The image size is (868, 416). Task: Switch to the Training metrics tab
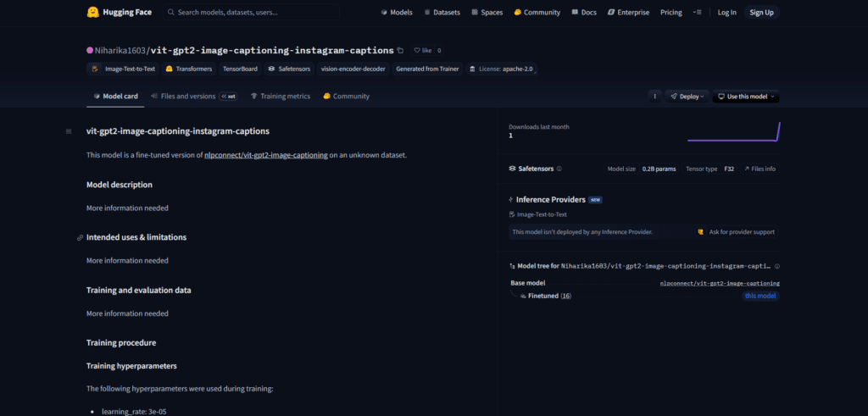point(281,97)
